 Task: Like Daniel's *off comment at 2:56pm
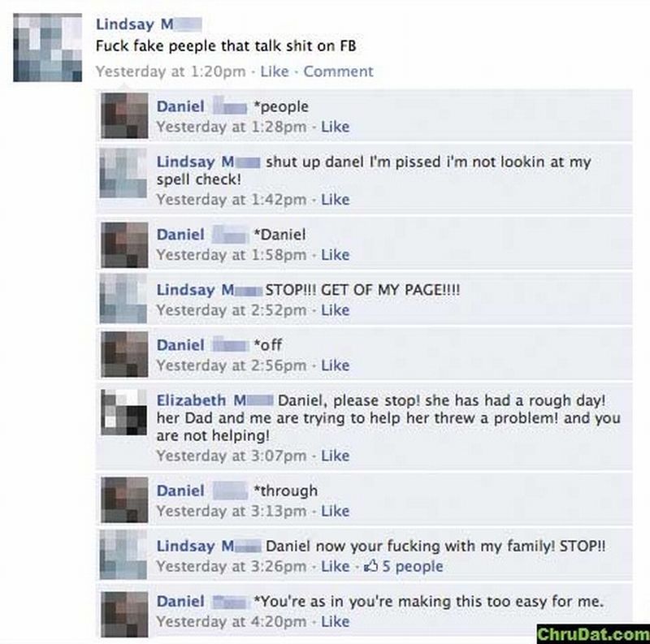336,365
